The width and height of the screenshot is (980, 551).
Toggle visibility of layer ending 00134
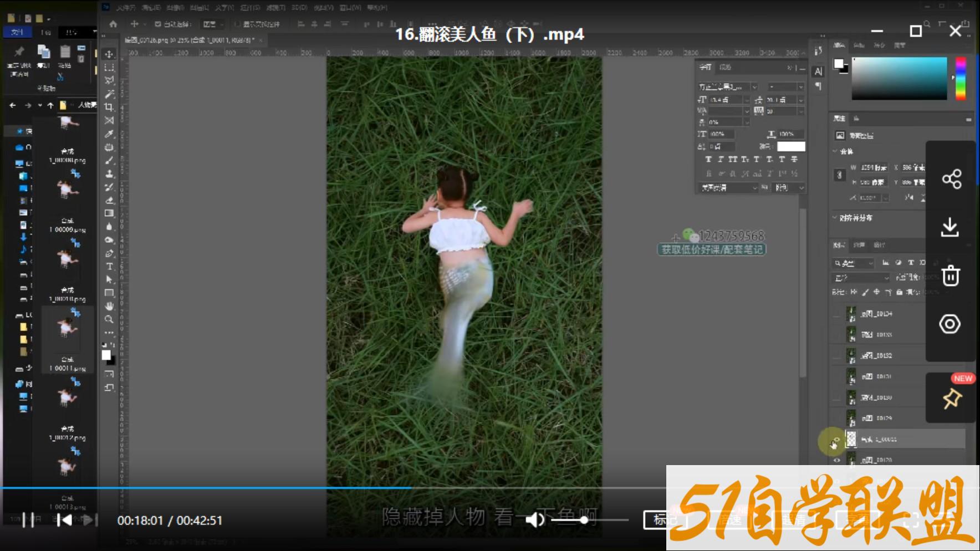pyautogui.click(x=836, y=314)
